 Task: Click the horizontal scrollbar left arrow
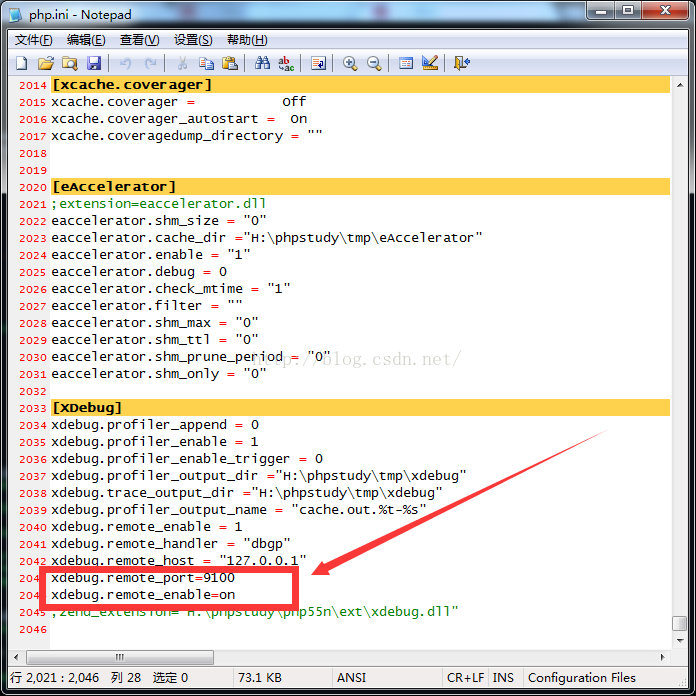click(16, 657)
